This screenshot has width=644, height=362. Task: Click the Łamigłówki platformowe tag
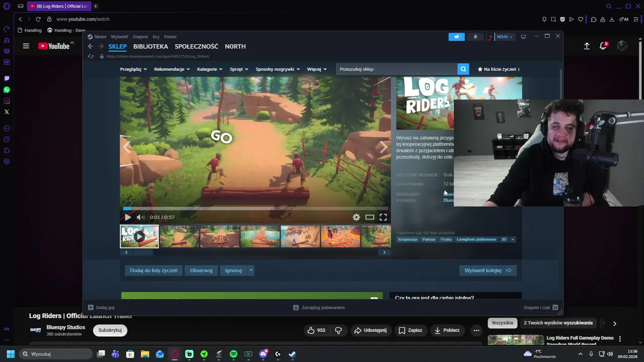pos(476,239)
